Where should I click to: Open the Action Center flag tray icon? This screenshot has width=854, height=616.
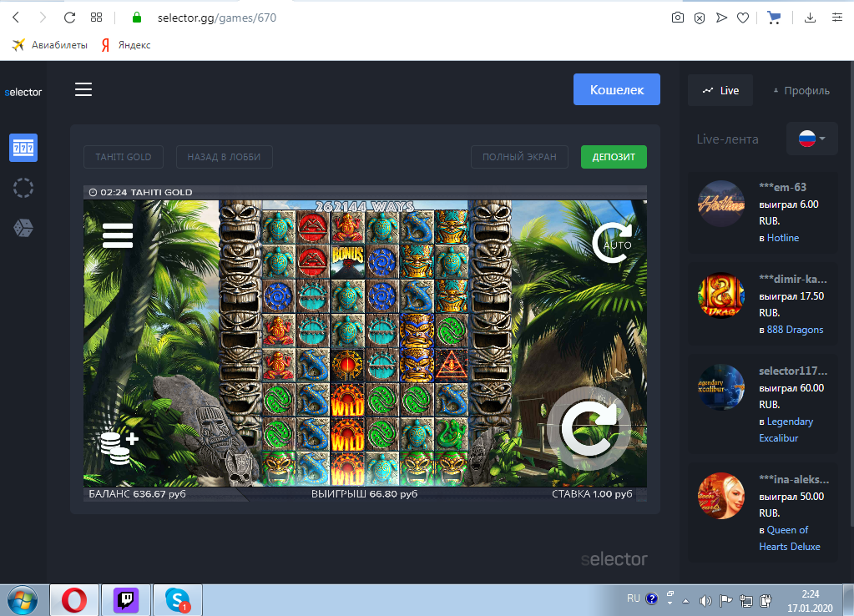pyautogui.click(x=725, y=601)
